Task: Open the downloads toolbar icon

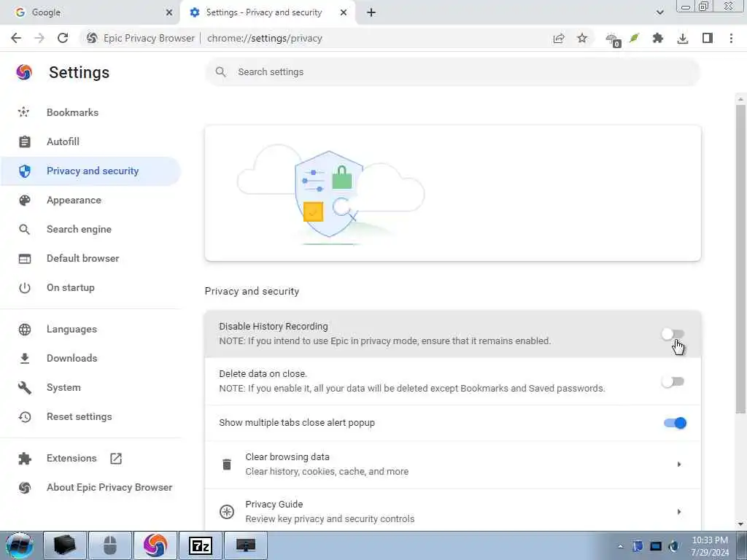Action: (683, 38)
